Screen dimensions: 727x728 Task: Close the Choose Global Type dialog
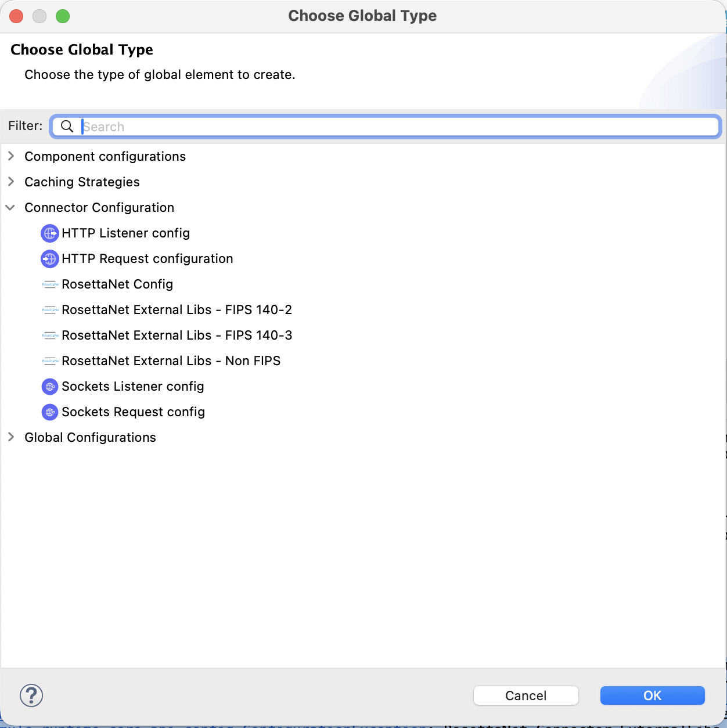pos(16,16)
